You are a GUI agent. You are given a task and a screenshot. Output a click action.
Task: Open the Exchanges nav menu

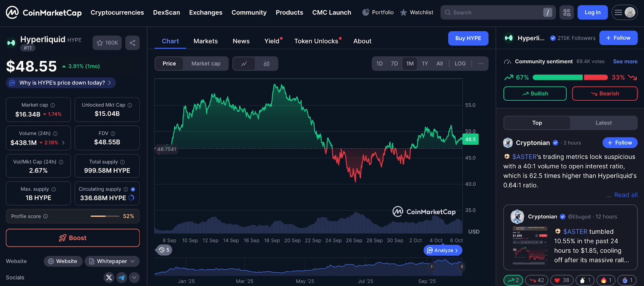click(206, 12)
